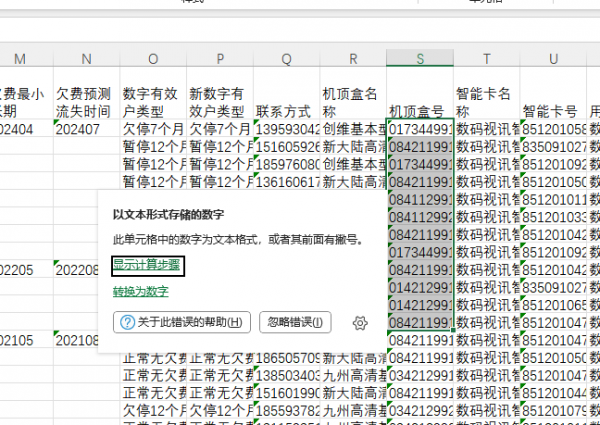
Task: Select column Q header
Action: [x=286, y=58]
